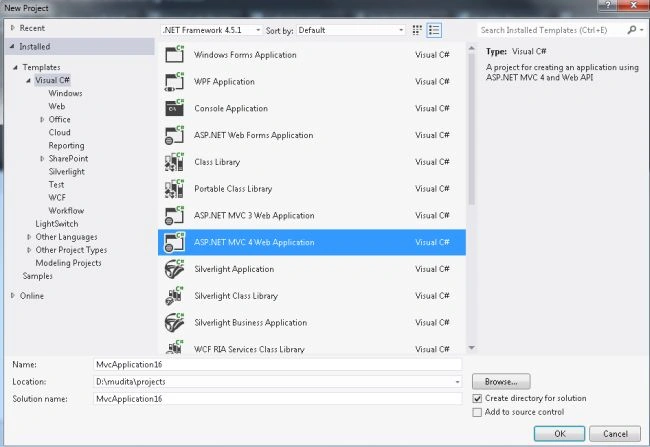The width and height of the screenshot is (650, 447).
Task: Select the Cloud category
Action: pyautogui.click(x=59, y=132)
